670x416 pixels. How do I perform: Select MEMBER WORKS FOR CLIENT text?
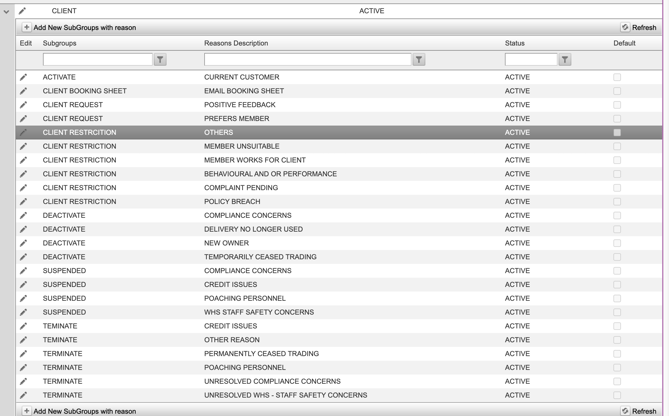[x=255, y=160]
